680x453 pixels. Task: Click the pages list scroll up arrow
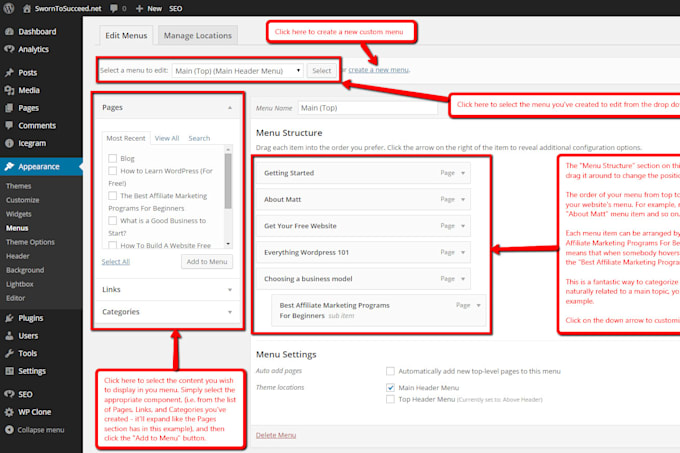pyautogui.click(x=228, y=150)
